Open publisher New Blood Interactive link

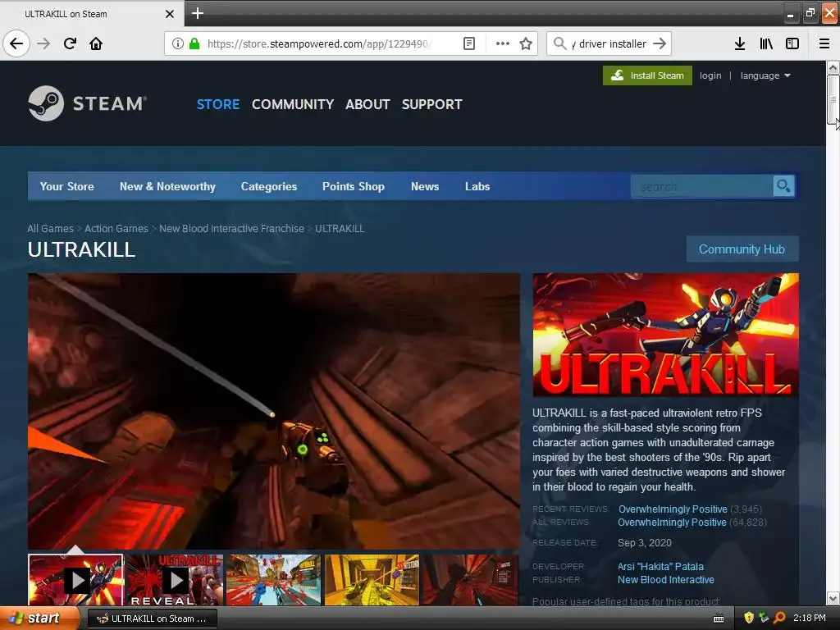666,580
